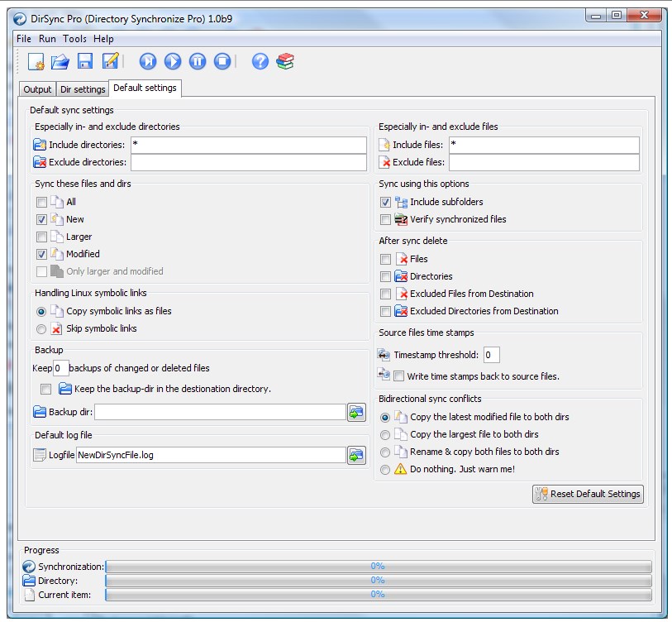The width and height of the screenshot is (672, 622).
Task: Uncheck the New files checkbox
Action: tap(41, 220)
